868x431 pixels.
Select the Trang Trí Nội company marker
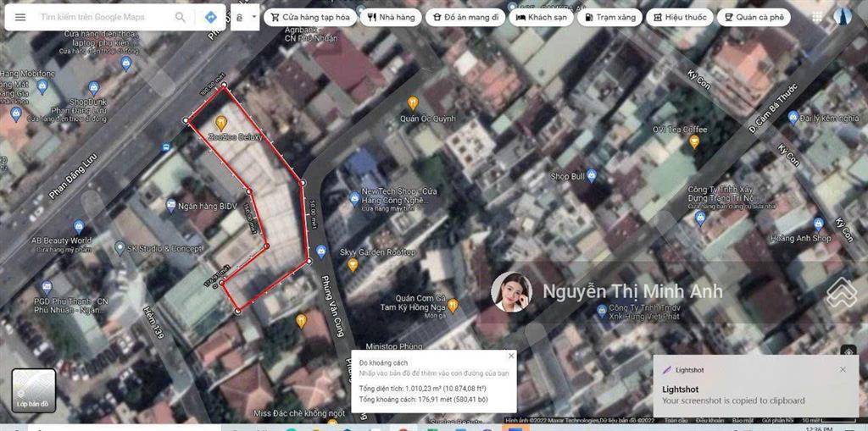tap(699, 218)
